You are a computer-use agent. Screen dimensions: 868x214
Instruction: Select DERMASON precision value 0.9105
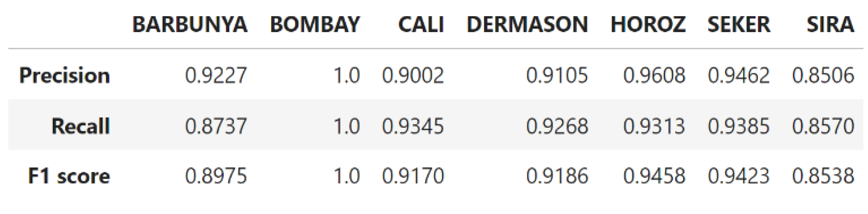[x=557, y=75]
